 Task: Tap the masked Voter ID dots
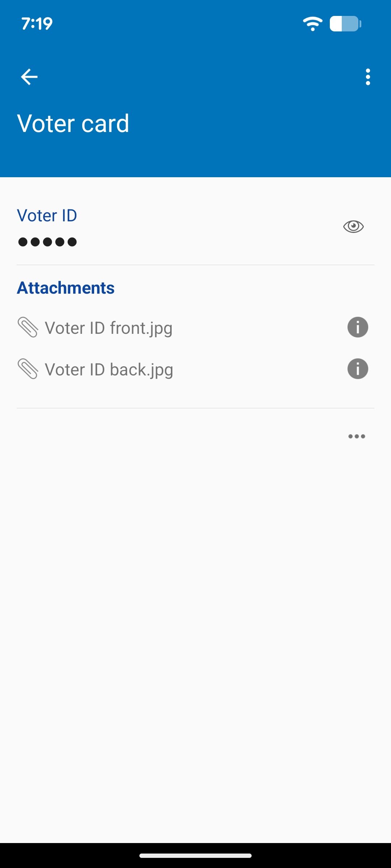tap(47, 242)
